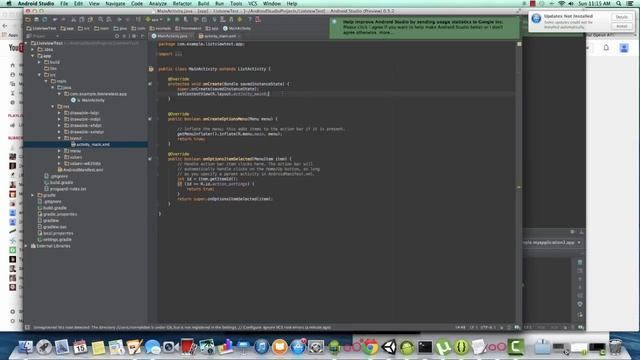Click the toolbar Help question mark icon

(249, 20)
